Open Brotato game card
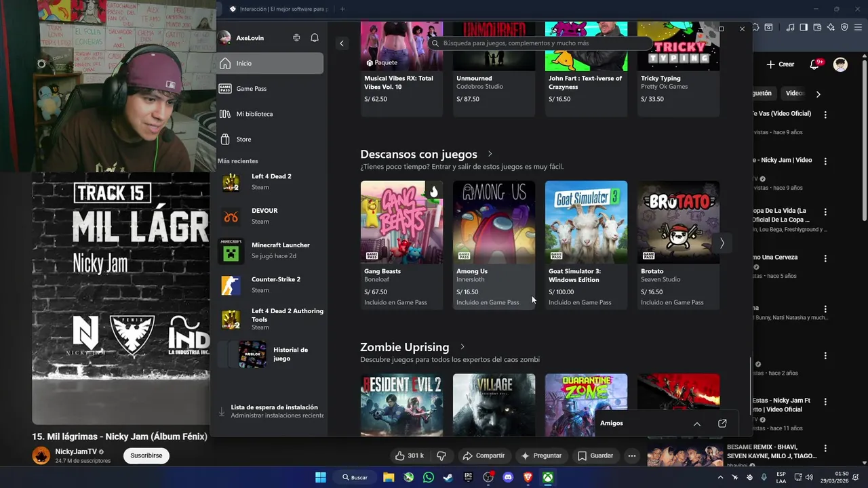Image resolution: width=868 pixels, height=488 pixels. point(678,245)
